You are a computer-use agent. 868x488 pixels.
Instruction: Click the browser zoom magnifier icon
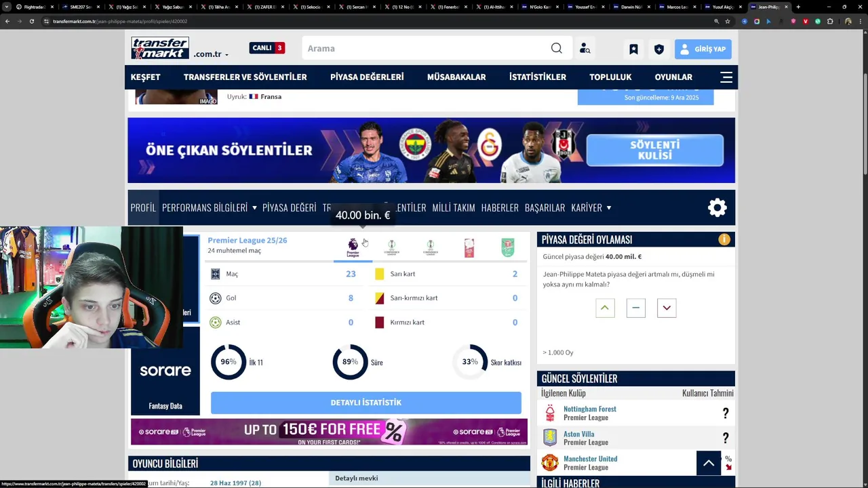tap(716, 21)
